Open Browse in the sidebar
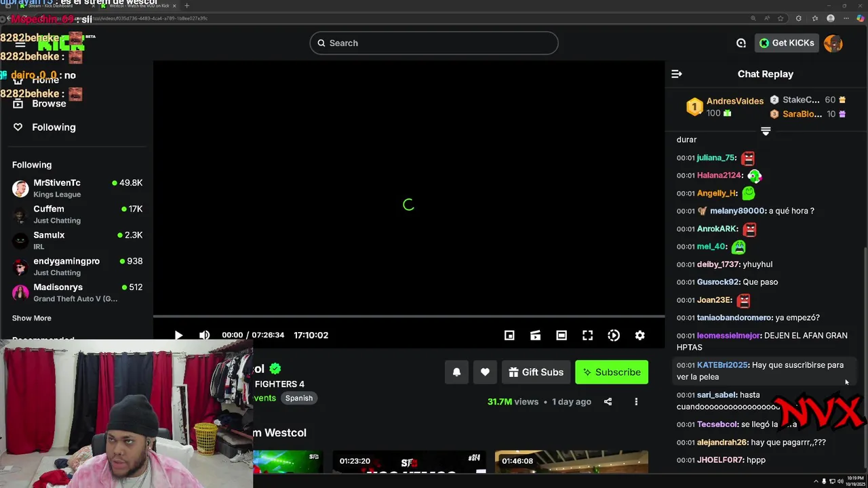Image resolution: width=868 pixels, height=488 pixels. click(49, 103)
